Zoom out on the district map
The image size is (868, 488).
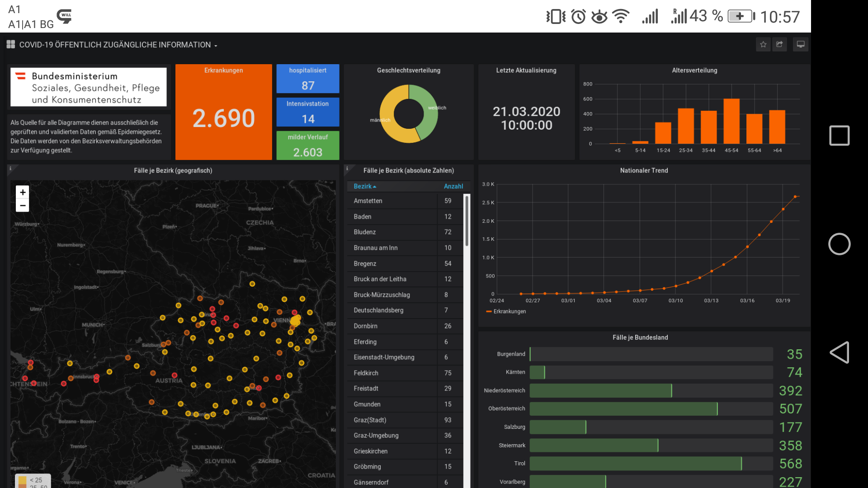23,206
